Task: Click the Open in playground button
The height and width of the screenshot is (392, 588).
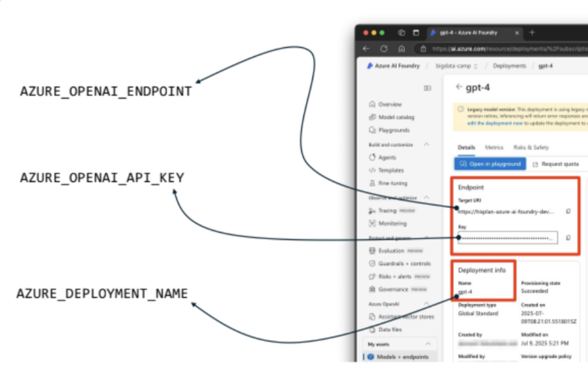Action: (x=490, y=164)
